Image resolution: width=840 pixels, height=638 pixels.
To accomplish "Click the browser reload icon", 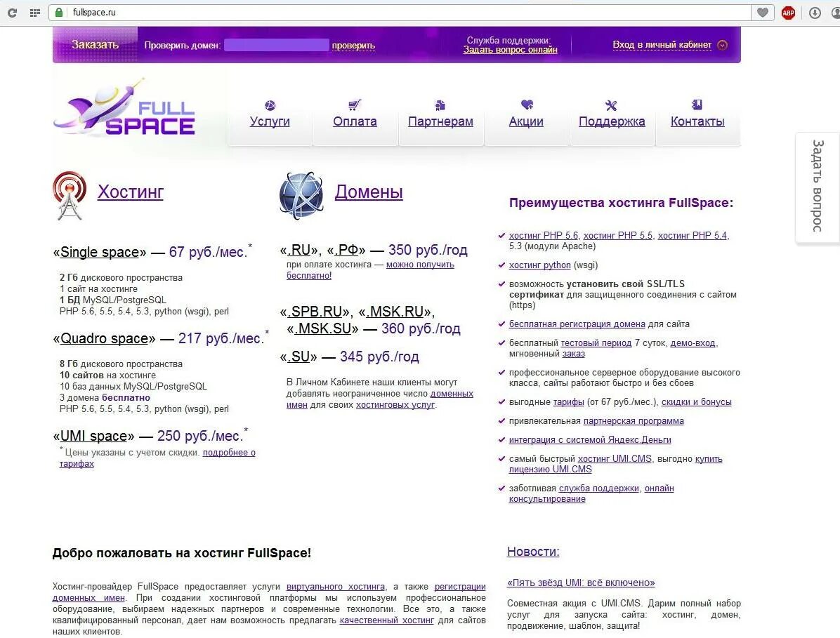I will coord(12,13).
